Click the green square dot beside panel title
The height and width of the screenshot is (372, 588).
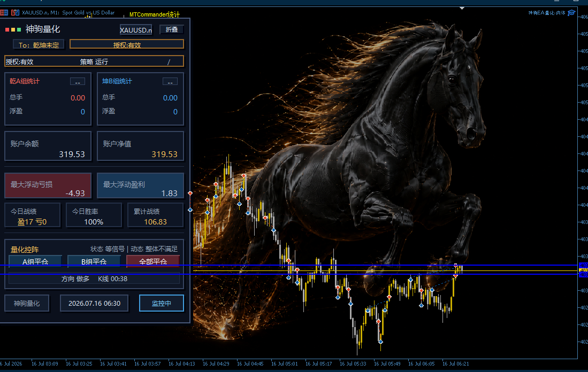coord(19,29)
